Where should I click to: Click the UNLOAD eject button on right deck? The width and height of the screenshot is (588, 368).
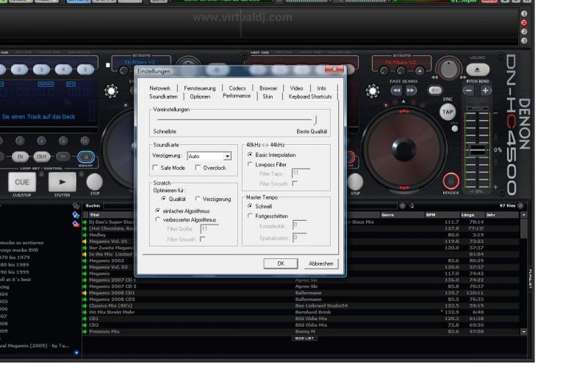pyautogui.click(x=478, y=69)
